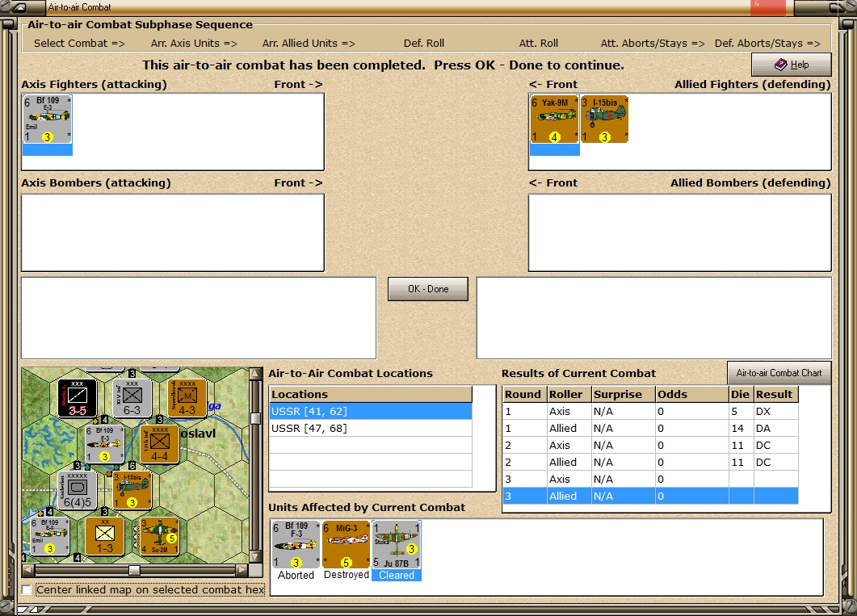Select the 1-3 division counter on map

(x=104, y=536)
